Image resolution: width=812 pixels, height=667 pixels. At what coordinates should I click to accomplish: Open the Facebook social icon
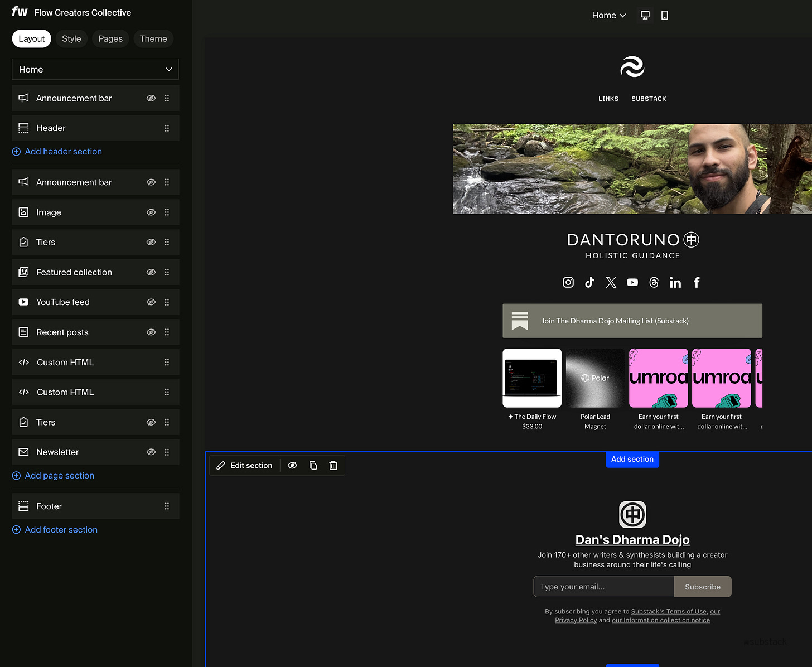coord(697,282)
